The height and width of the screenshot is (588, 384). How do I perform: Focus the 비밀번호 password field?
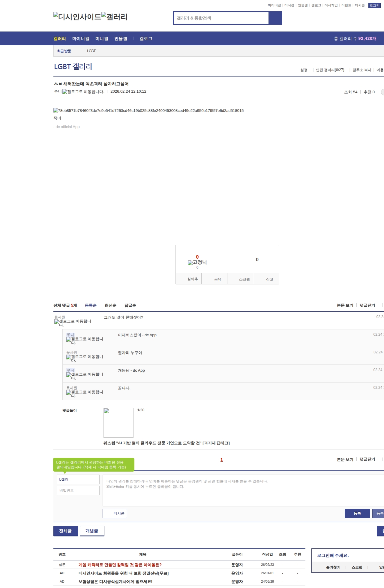tap(78, 490)
